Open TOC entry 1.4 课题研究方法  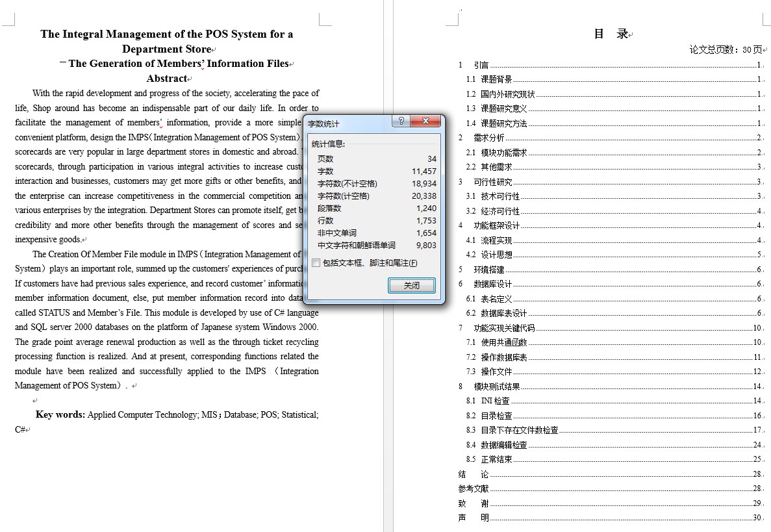tap(614, 123)
